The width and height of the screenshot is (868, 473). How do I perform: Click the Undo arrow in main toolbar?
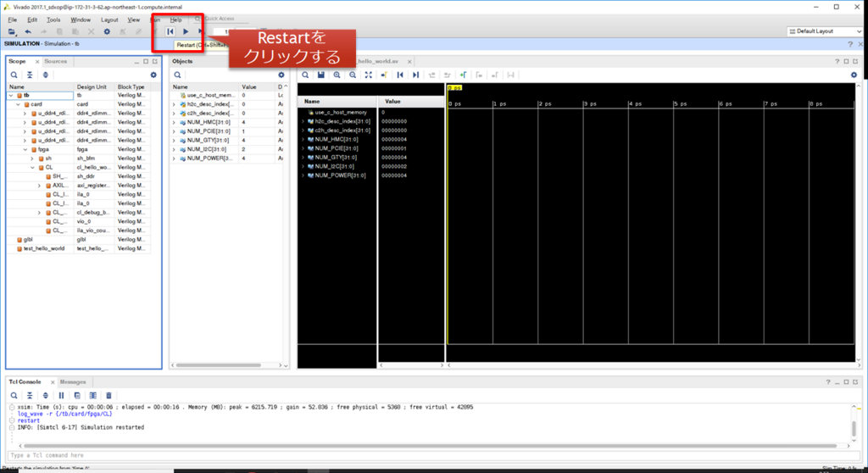click(x=28, y=31)
